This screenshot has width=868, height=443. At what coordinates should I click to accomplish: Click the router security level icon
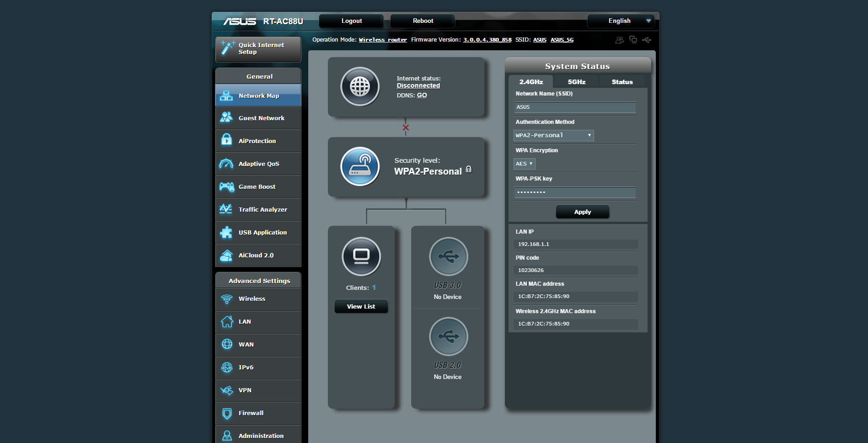360,166
